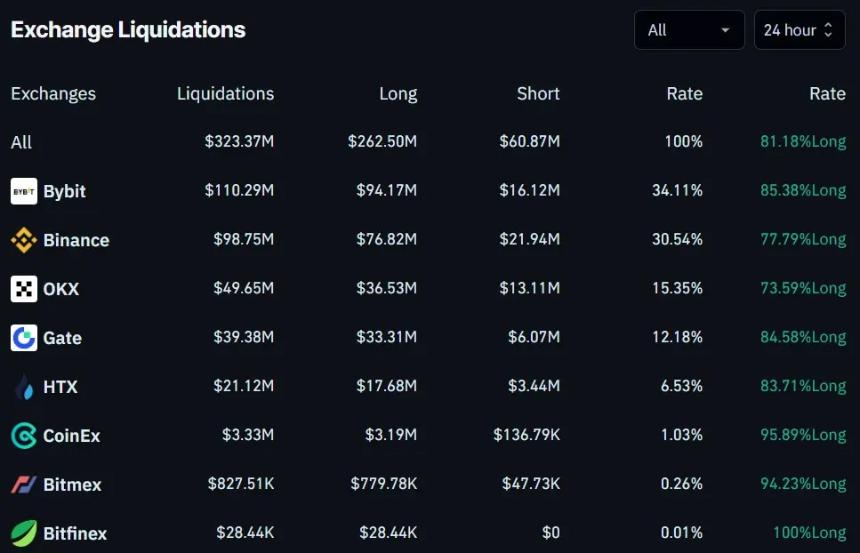Click Bybit's 85.38%Long rate value
This screenshot has height=553, width=860.
[x=803, y=191]
